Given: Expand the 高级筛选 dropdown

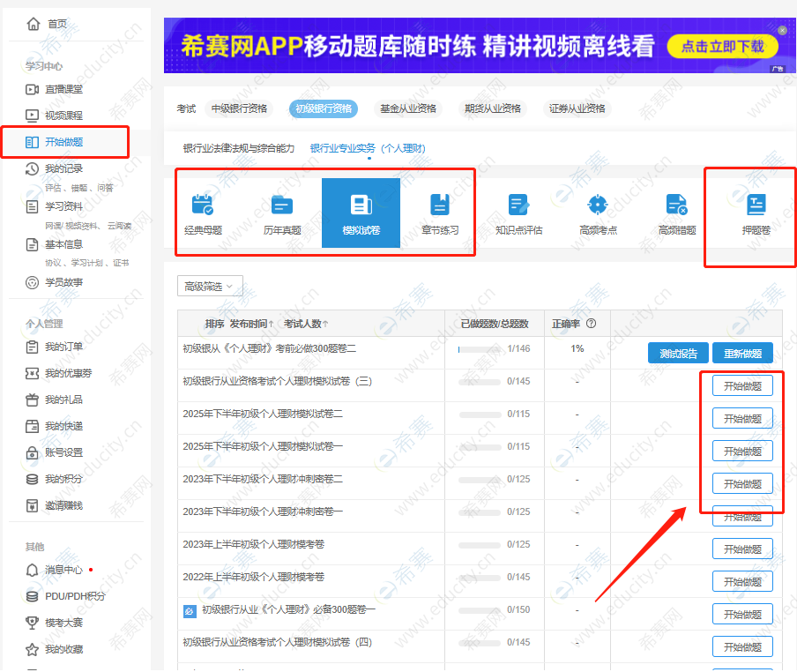Looking at the screenshot, I should pos(210,287).
